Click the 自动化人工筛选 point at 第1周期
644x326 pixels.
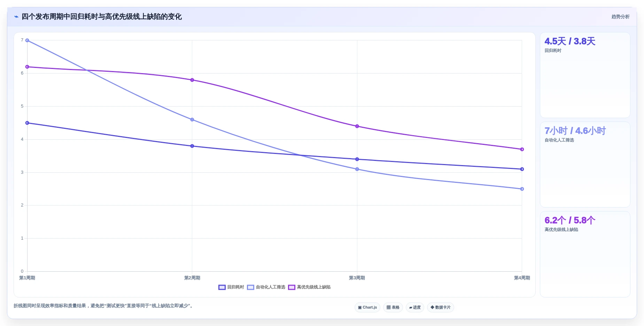pos(27,40)
